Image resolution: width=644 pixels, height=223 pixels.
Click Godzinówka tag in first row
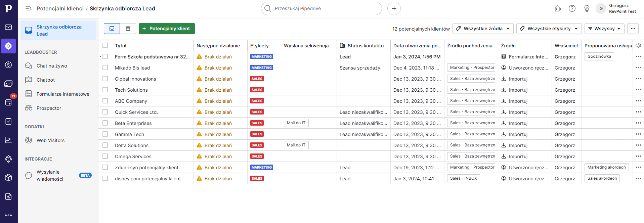pyautogui.click(x=599, y=56)
